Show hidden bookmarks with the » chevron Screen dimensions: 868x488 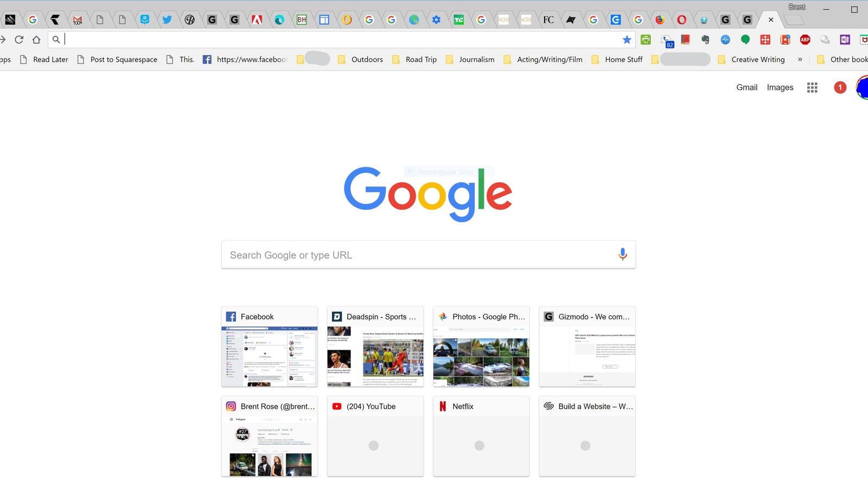point(800,60)
